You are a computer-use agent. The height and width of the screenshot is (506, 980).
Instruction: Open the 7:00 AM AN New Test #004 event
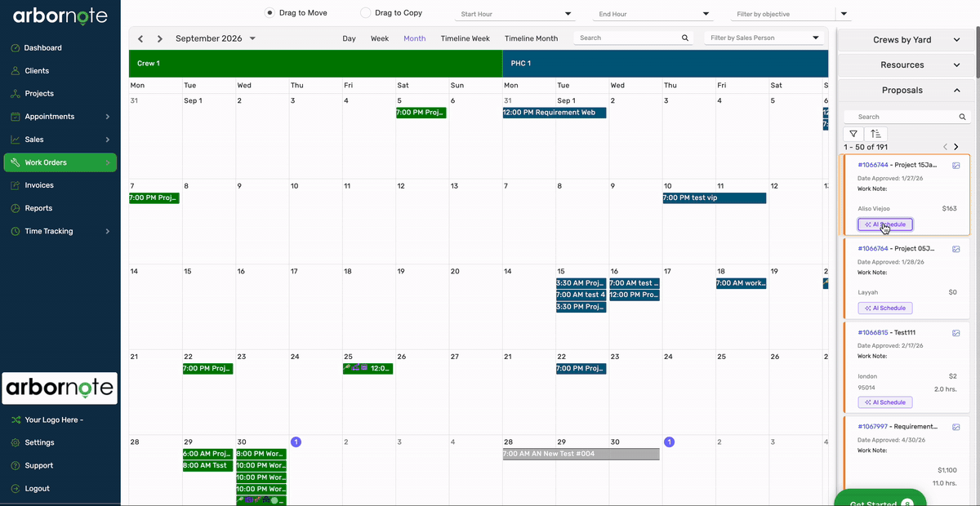(581, 454)
